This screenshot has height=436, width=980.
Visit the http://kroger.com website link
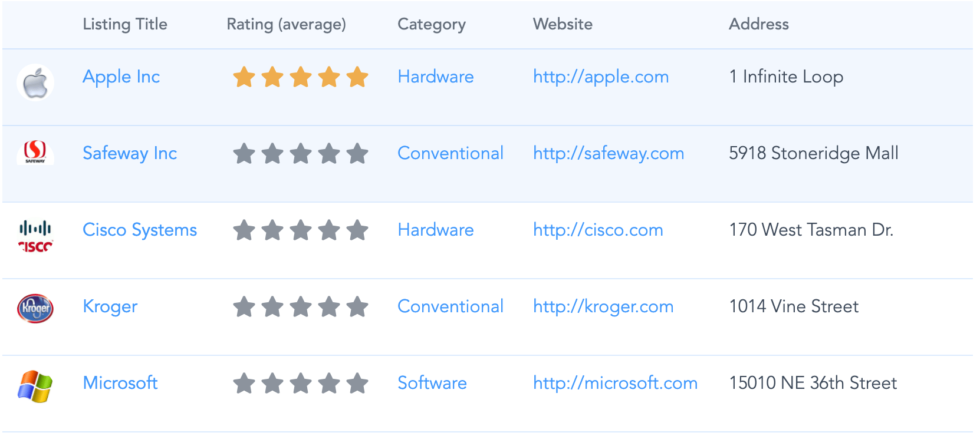click(x=603, y=307)
